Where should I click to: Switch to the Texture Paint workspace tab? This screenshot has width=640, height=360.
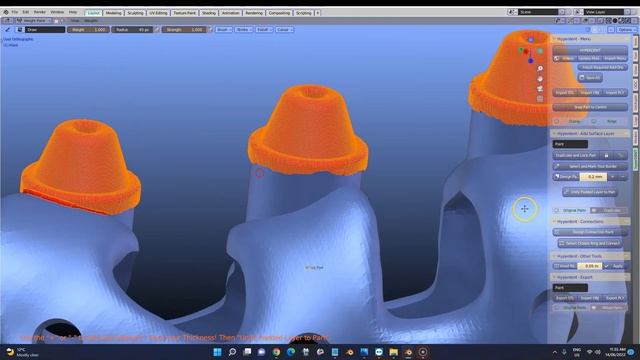click(x=184, y=13)
